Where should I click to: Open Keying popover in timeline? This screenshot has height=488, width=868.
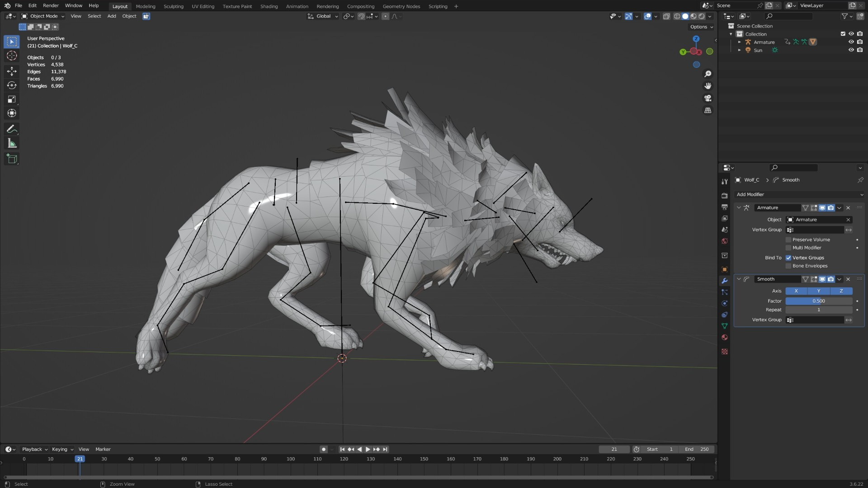point(62,449)
